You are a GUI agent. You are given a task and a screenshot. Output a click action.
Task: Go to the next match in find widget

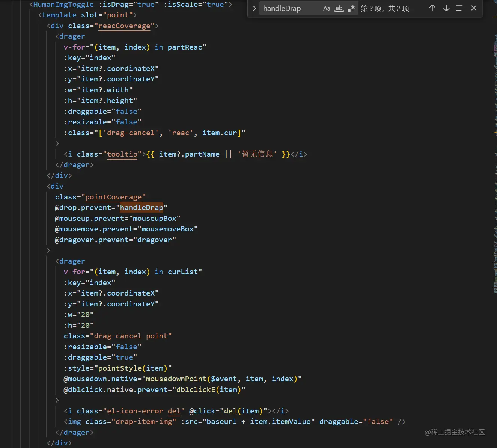point(446,8)
